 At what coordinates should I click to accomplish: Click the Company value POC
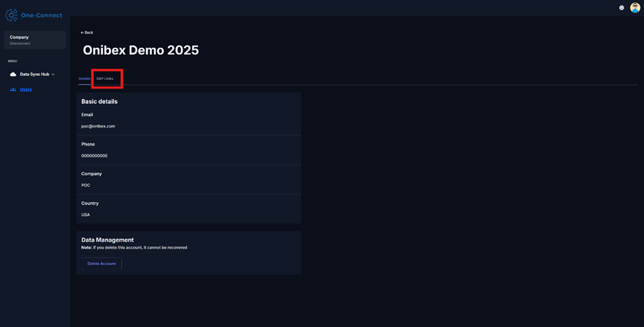coord(86,185)
